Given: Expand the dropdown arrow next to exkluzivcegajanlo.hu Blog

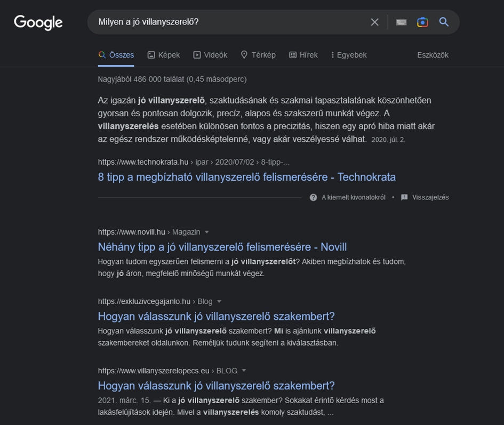Looking at the screenshot, I should pos(219,301).
